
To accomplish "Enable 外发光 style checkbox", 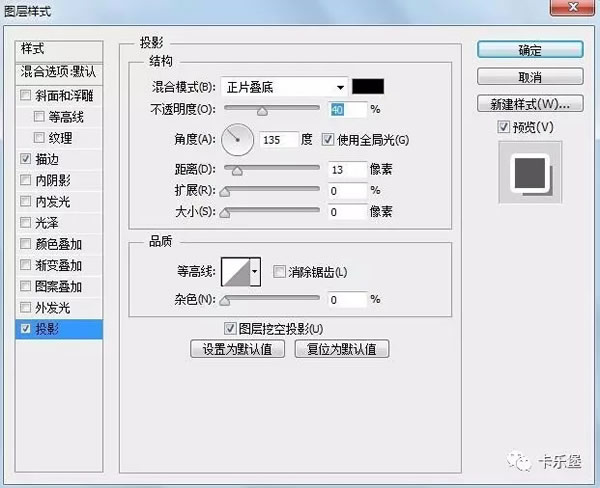I will (26, 307).
